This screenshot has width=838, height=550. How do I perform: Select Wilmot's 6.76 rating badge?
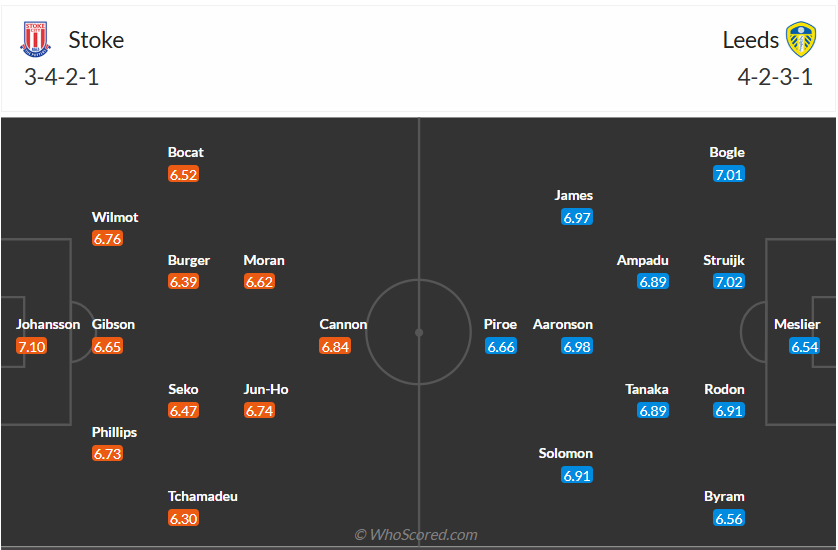click(107, 238)
